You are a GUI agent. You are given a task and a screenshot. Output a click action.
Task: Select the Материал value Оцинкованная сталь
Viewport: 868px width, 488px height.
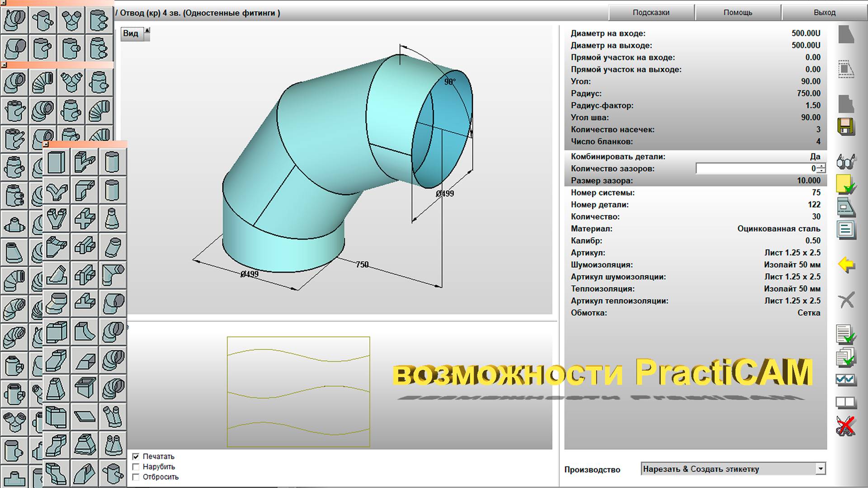coord(778,229)
